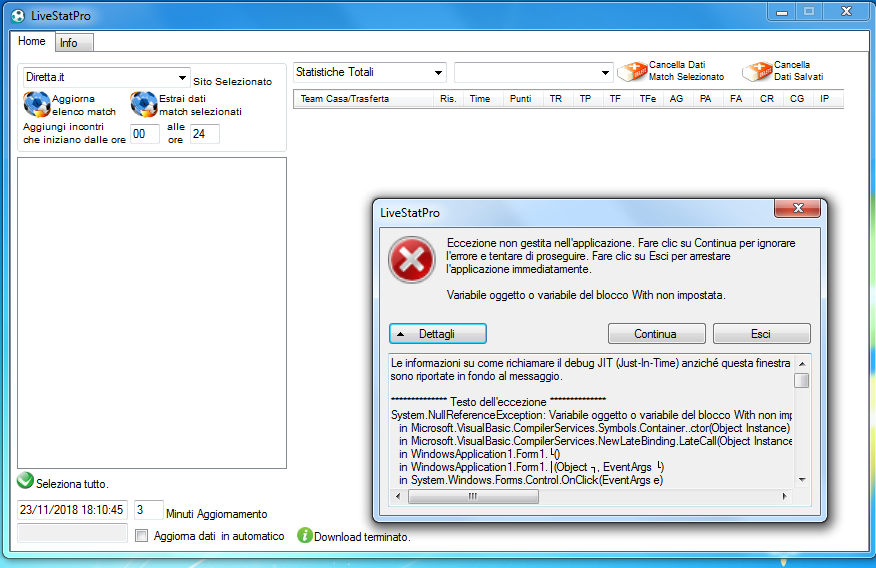Enable Aggiorna dati in automatico checkbox
The image size is (876, 568).
142,536
